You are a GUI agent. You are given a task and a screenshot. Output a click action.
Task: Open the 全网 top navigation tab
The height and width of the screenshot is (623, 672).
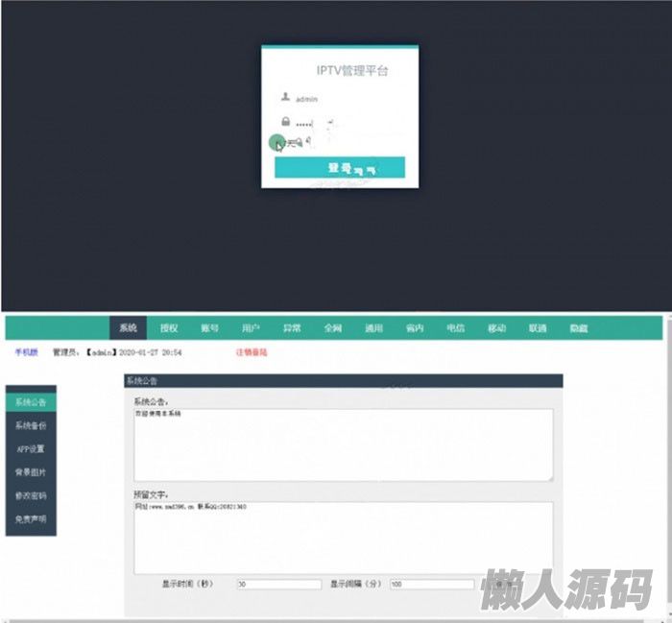click(x=333, y=328)
